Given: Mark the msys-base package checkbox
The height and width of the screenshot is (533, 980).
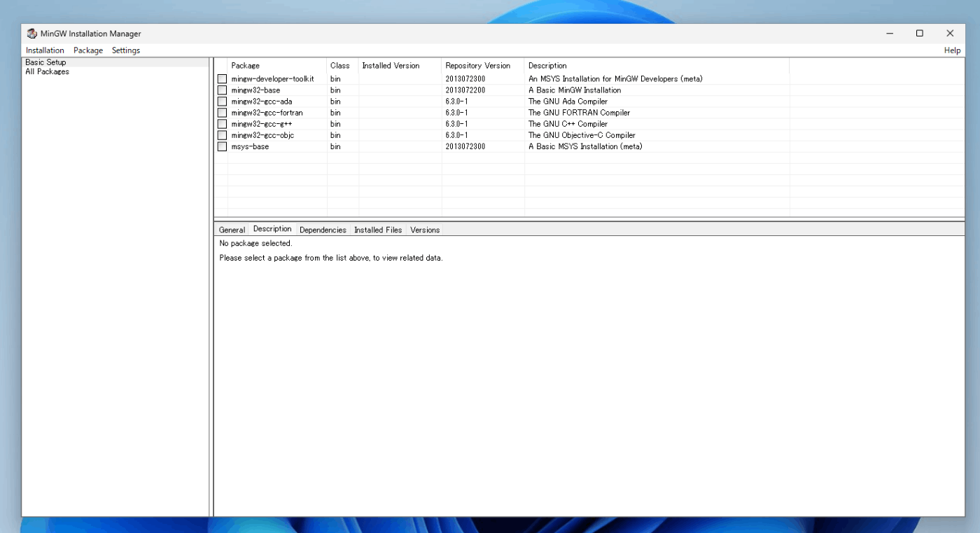Looking at the screenshot, I should click(x=222, y=146).
